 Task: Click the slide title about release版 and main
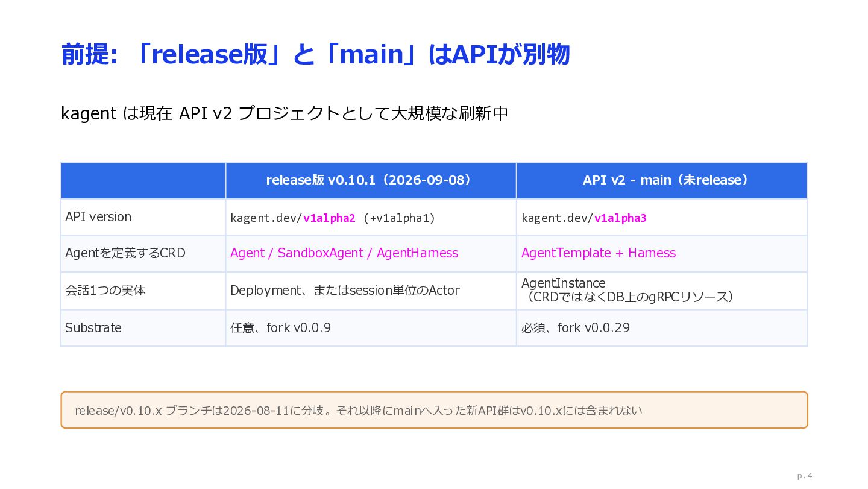pyautogui.click(x=315, y=55)
